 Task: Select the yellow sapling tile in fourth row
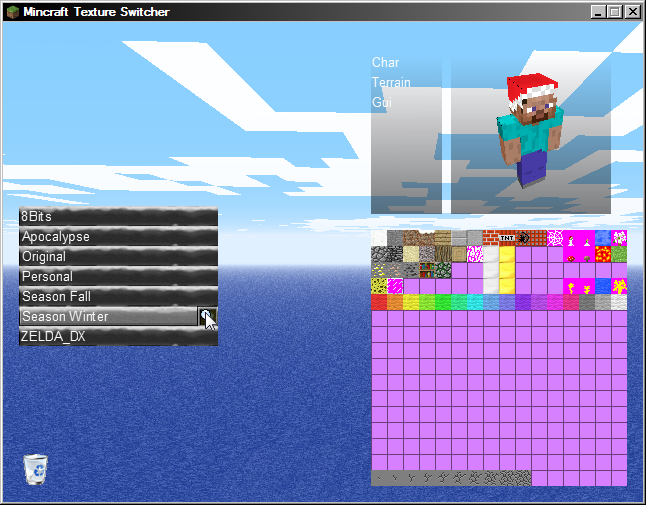[x=619, y=286]
